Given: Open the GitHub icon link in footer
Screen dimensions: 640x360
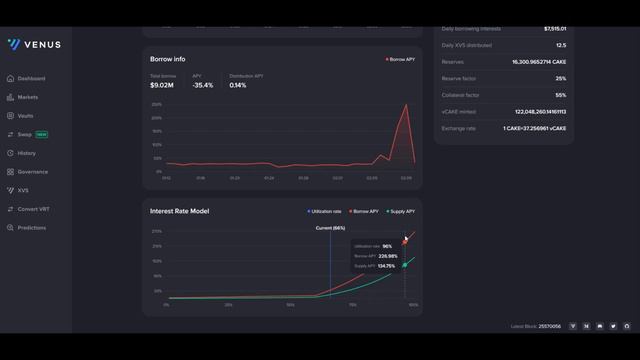Looking at the screenshot, I should pos(627,326).
